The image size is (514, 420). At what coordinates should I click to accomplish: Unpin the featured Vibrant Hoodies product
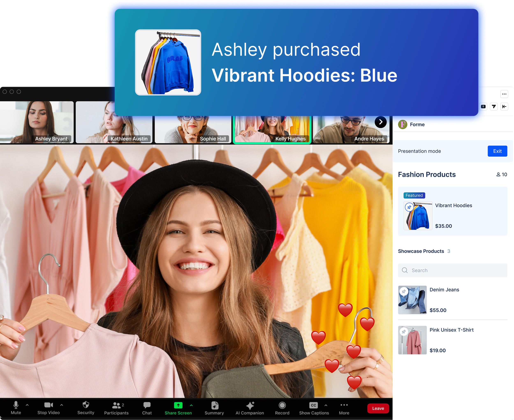(x=410, y=208)
